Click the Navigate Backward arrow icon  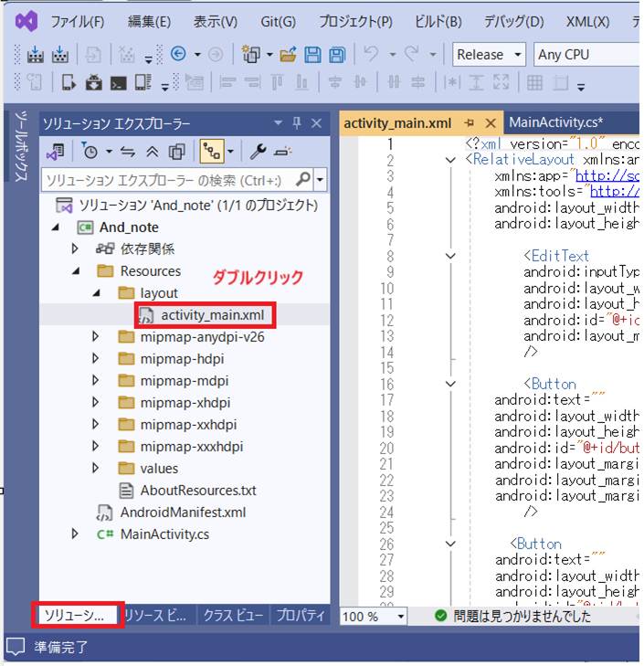[178, 55]
